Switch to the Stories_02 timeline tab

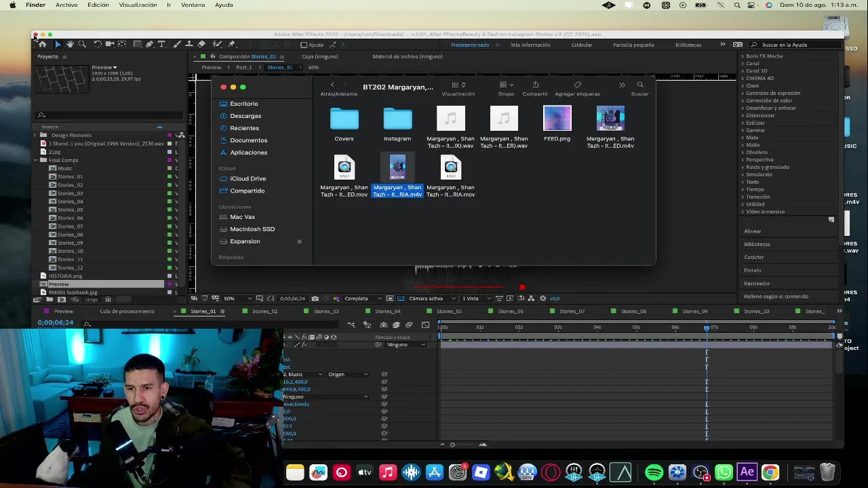(x=264, y=311)
